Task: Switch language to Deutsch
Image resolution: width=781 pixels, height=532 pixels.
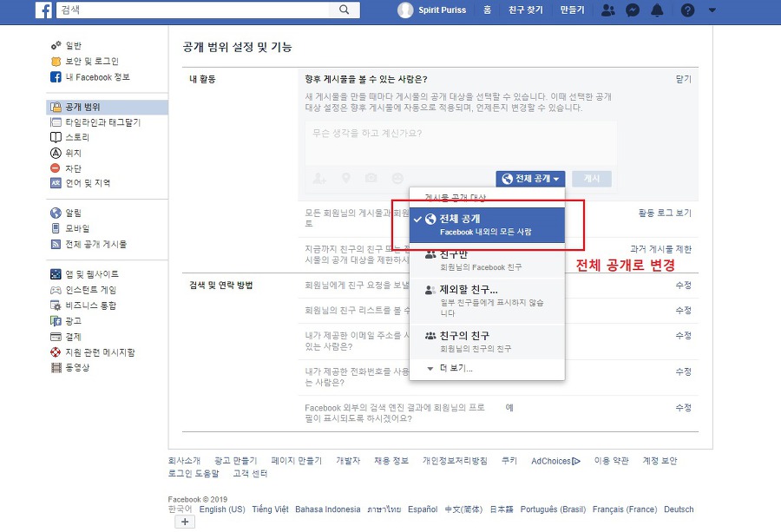Action: click(x=679, y=509)
